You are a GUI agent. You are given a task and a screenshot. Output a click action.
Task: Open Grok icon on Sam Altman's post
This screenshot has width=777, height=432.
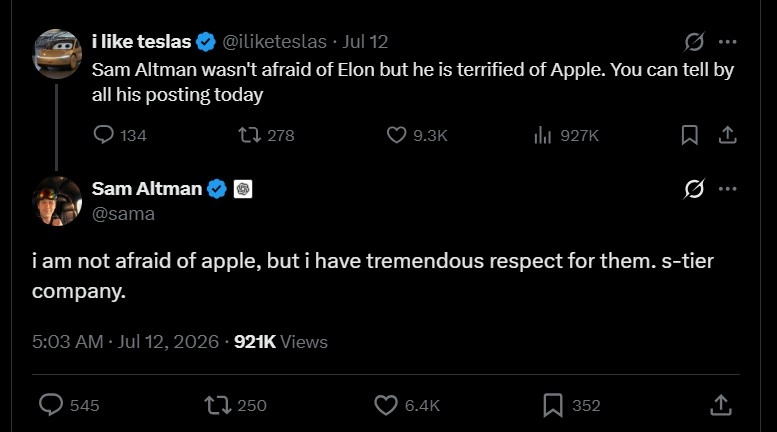tap(694, 189)
